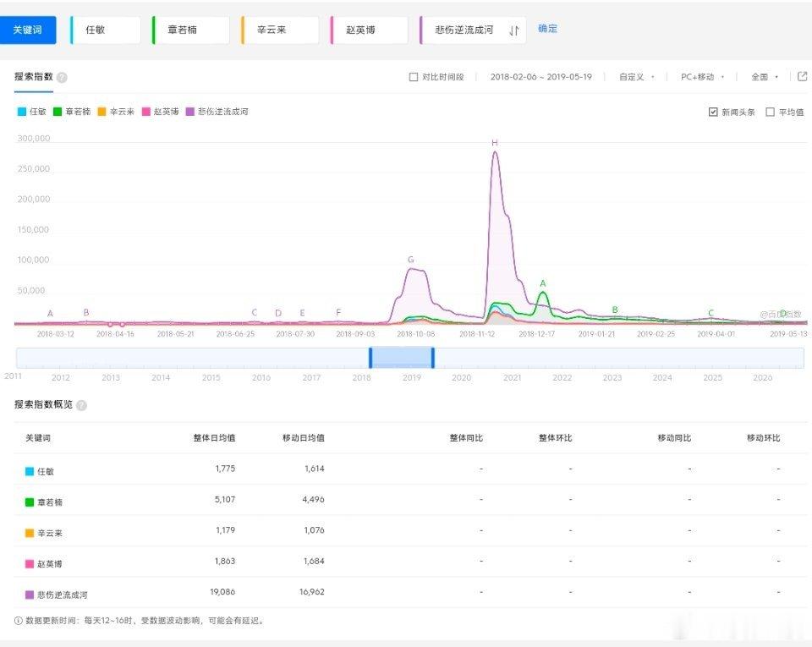The width and height of the screenshot is (812, 647).
Task: Select the 搜索指数 tab
Action: (x=34, y=77)
